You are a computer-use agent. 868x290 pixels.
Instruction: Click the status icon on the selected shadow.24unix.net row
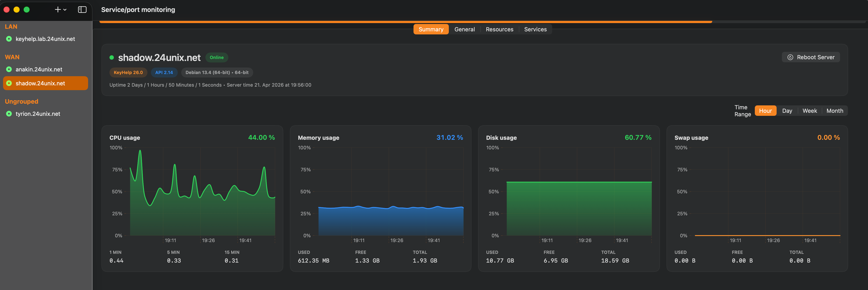[9, 83]
